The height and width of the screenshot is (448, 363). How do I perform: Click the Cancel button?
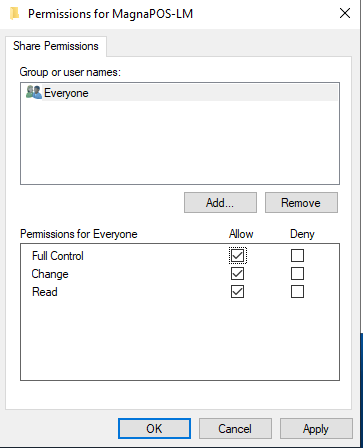click(235, 429)
